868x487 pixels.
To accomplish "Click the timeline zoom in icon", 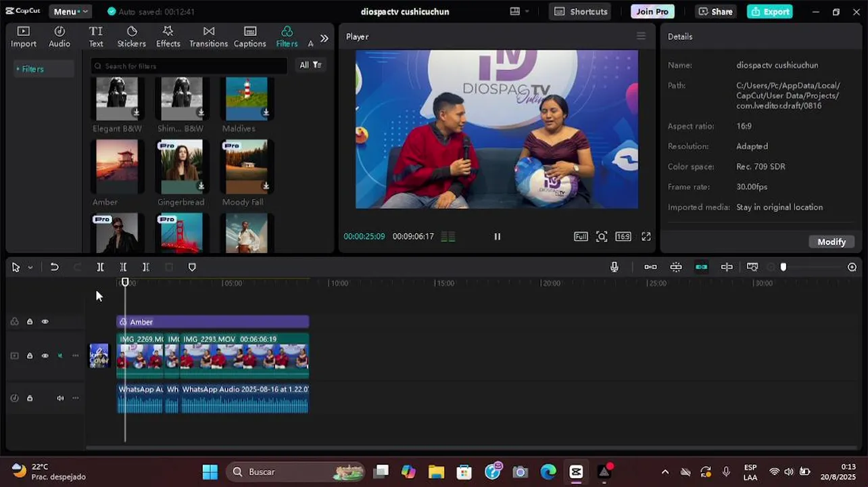I will click(x=852, y=267).
